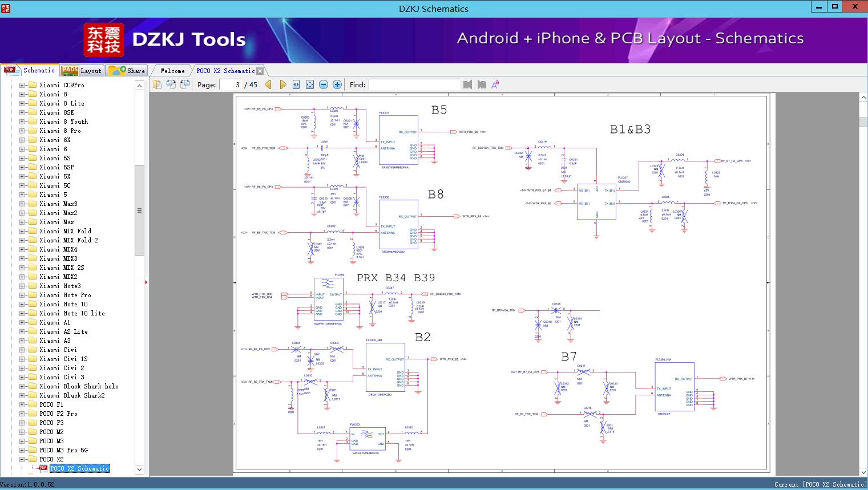Image resolution: width=868 pixels, height=490 pixels.
Task: Click the folder icon for POCO M2
Action: click(33, 432)
